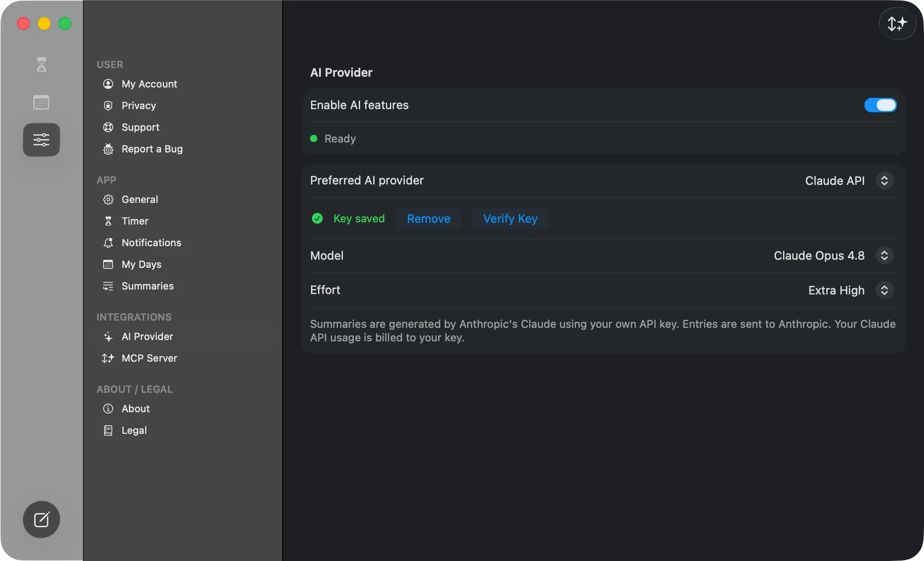Click the Preferred AI provider label
The height and width of the screenshot is (561, 924).
click(367, 180)
